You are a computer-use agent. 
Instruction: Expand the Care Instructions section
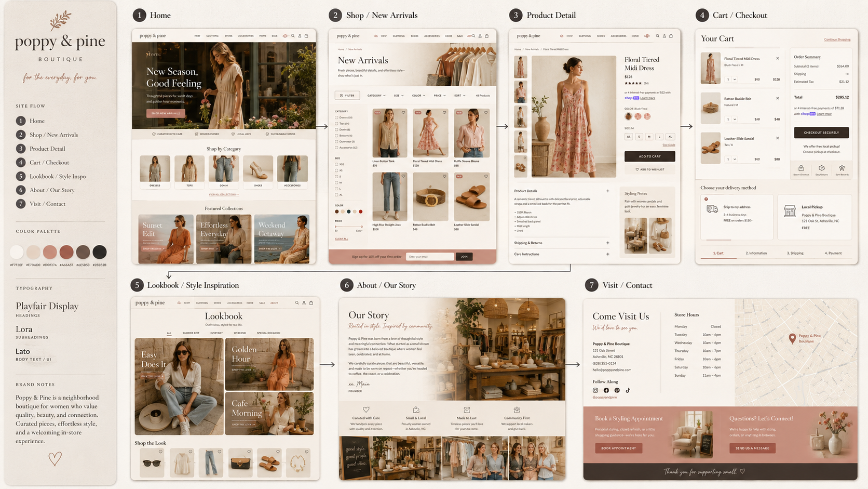click(x=607, y=254)
